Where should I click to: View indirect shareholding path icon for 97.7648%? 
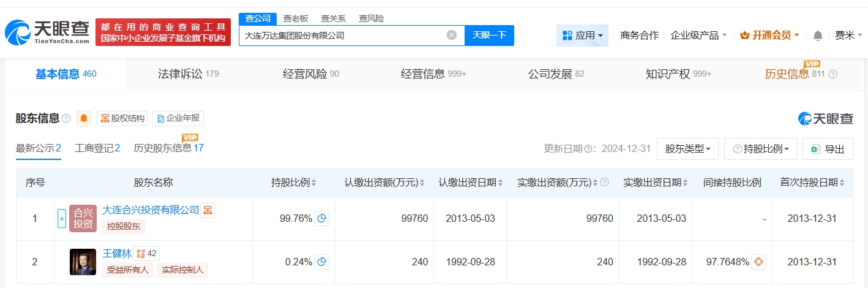pyautogui.click(x=758, y=262)
